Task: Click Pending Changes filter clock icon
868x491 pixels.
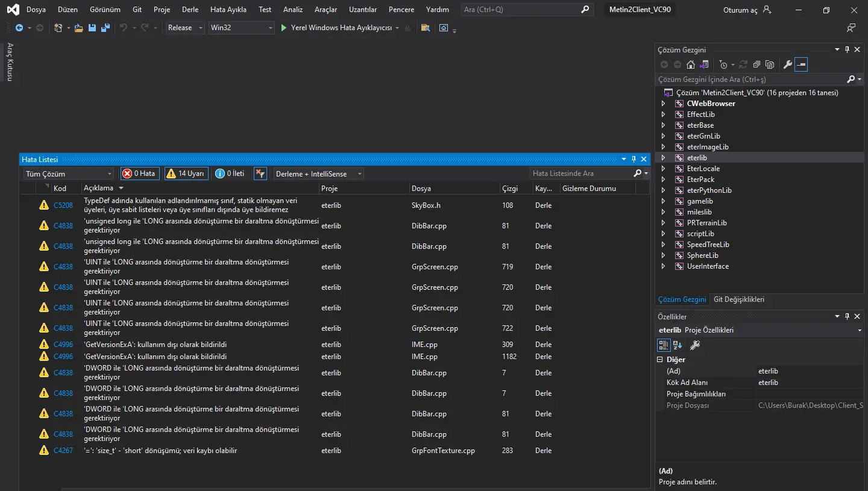Action: (x=723, y=64)
